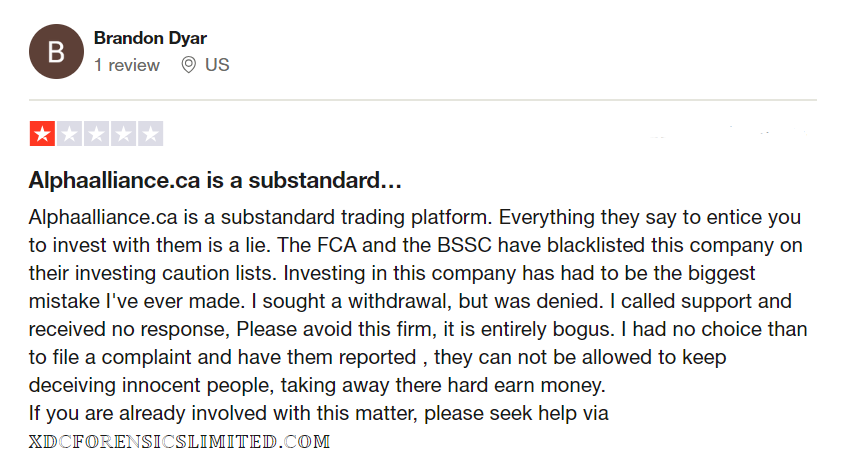Image resolution: width=845 pixels, height=457 pixels.
Task: Click the horizontal divider under the reviewer header
Action: [x=423, y=100]
